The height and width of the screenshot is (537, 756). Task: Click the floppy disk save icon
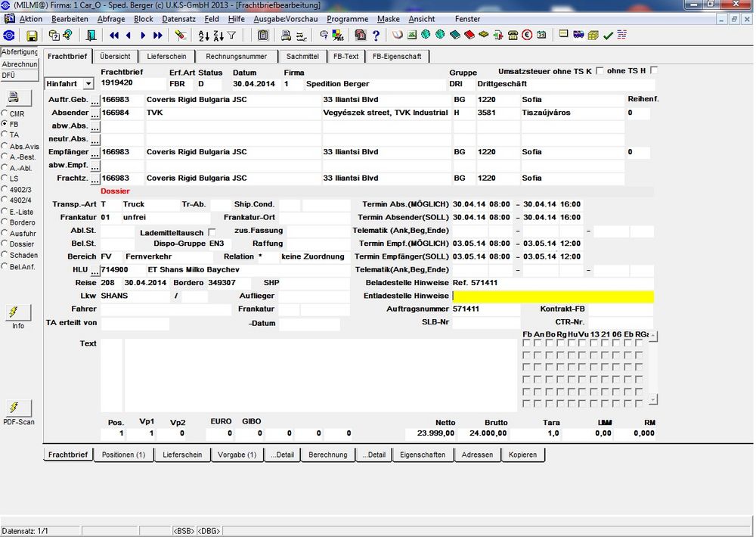[32, 36]
